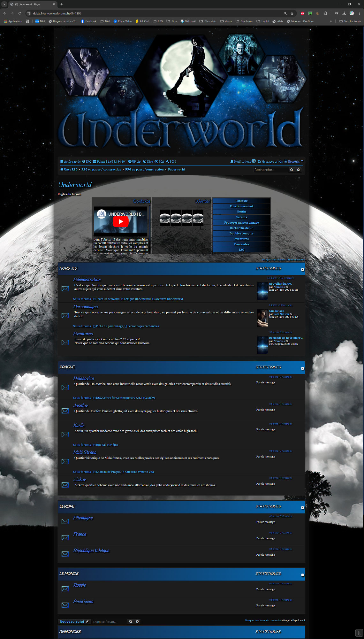Open the Administration forum
Image resolution: width=364 pixels, height=639 pixels.
(87, 280)
